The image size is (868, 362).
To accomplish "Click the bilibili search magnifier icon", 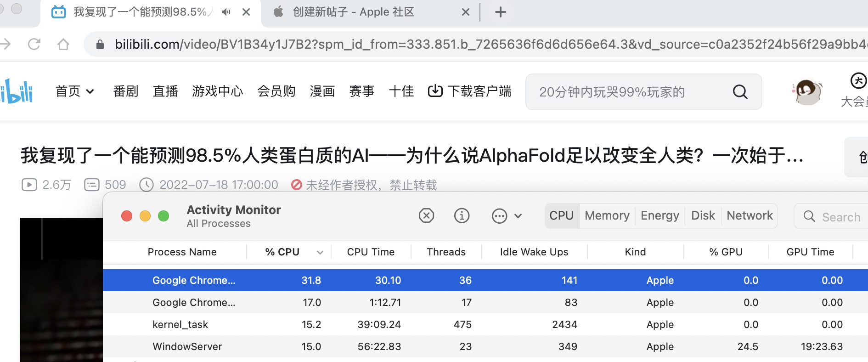I will 739,92.
